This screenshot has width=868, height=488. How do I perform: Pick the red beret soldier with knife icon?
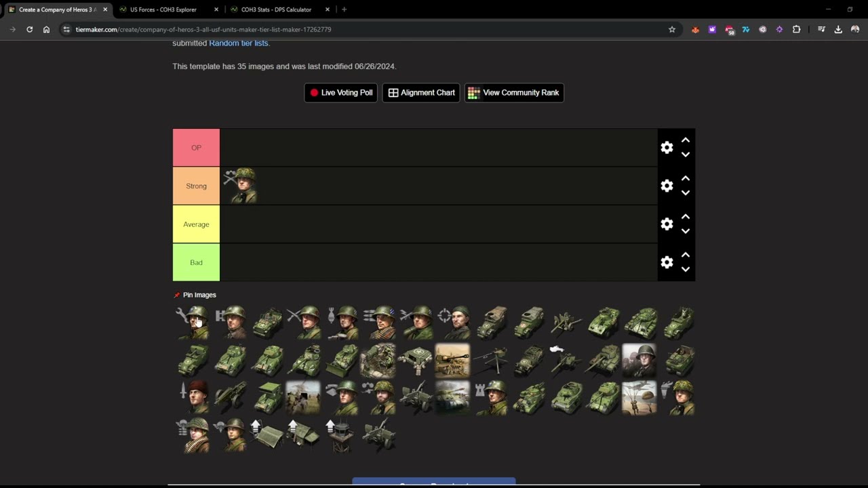click(x=193, y=397)
